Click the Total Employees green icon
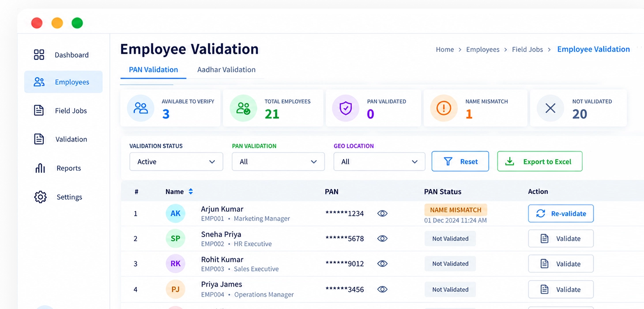Image resolution: width=644 pixels, height=309 pixels. pos(243,108)
